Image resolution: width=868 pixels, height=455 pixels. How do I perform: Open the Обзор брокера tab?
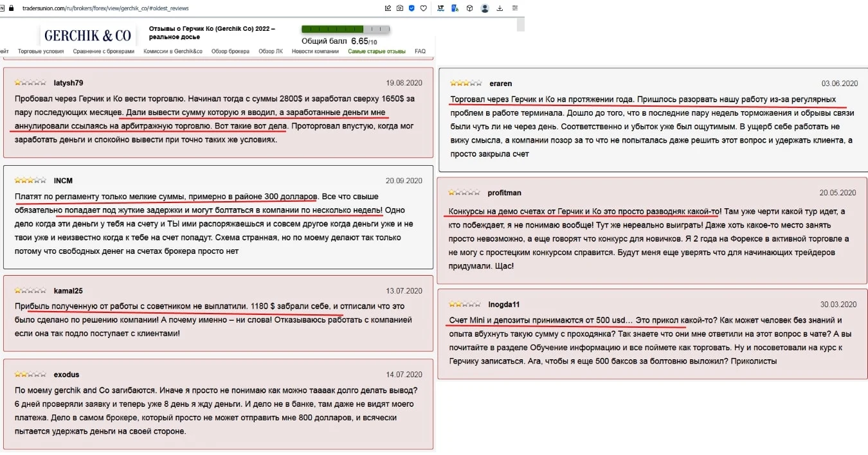point(230,51)
